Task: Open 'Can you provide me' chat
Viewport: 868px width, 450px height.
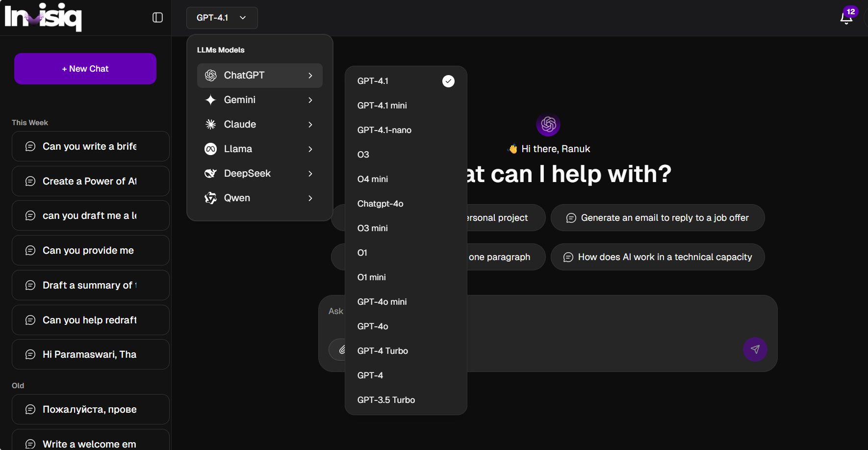Action: click(x=91, y=250)
